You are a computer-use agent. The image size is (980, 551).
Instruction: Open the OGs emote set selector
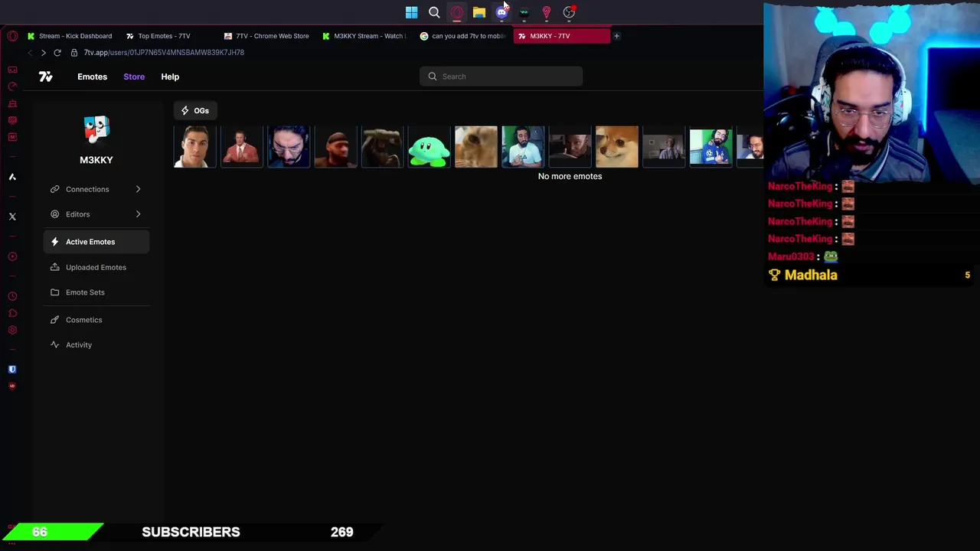coord(195,111)
